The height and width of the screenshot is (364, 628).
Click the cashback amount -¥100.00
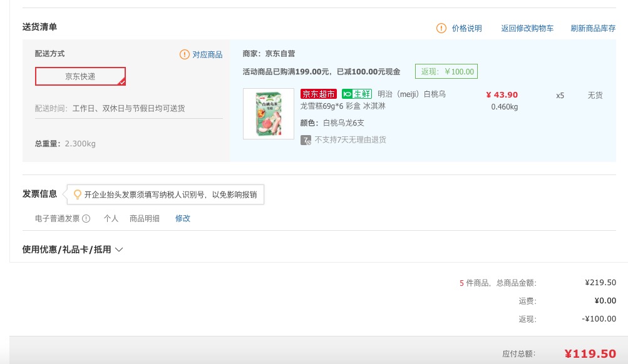599,319
